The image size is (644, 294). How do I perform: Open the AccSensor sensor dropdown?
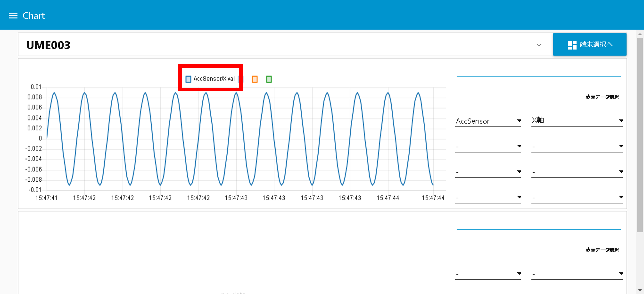tap(488, 121)
